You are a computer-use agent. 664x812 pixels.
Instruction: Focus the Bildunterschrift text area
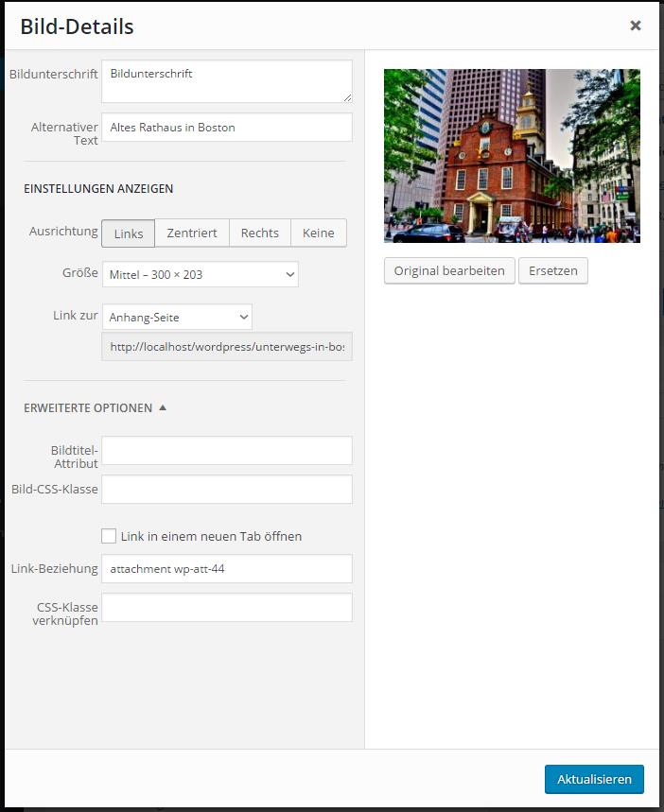[226, 82]
